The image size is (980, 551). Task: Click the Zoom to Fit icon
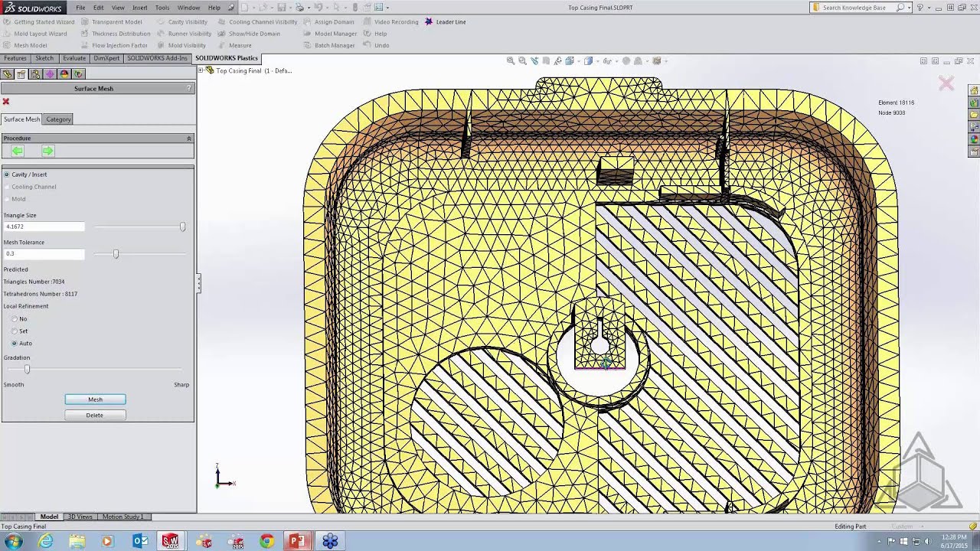point(511,60)
